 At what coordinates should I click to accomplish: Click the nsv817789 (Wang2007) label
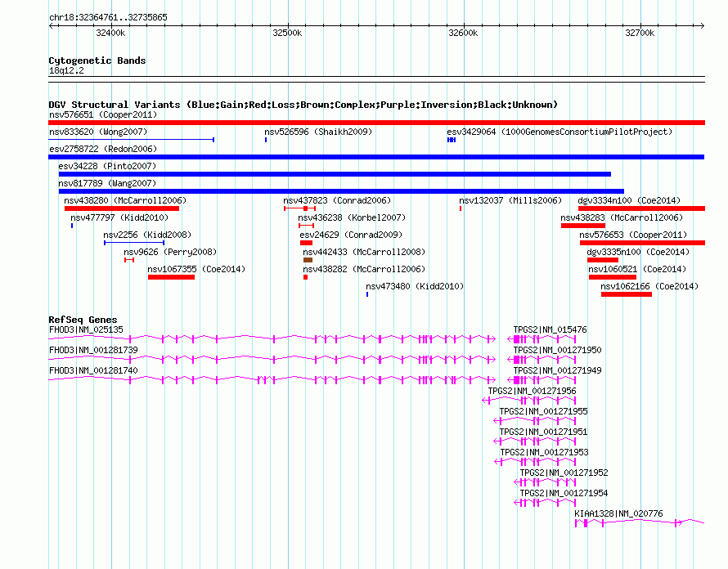coord(107,183)
